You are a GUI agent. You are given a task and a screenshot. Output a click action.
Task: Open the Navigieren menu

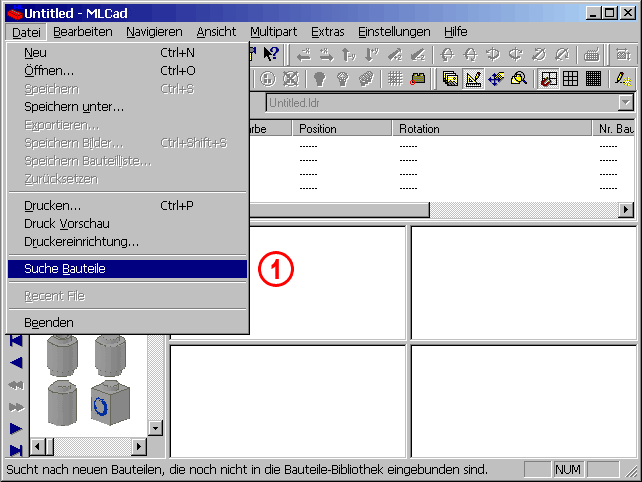[154, 32]
